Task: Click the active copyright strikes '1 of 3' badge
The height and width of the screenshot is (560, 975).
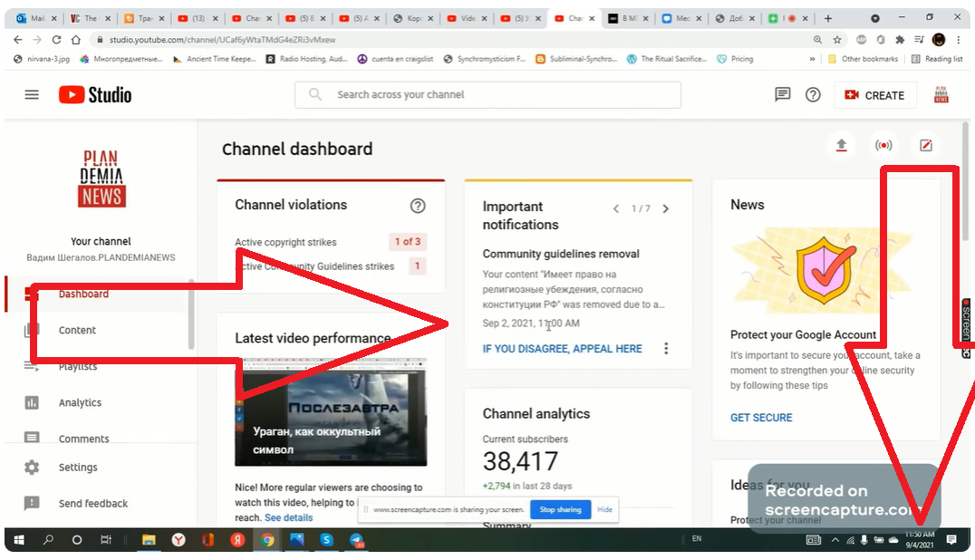Action: click(407, 242)
